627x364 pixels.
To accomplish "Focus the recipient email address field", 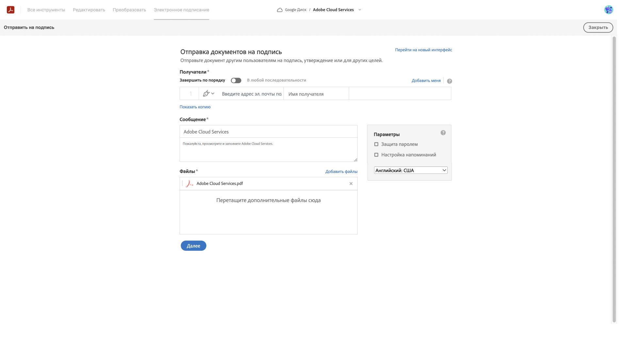I will 252,94.
